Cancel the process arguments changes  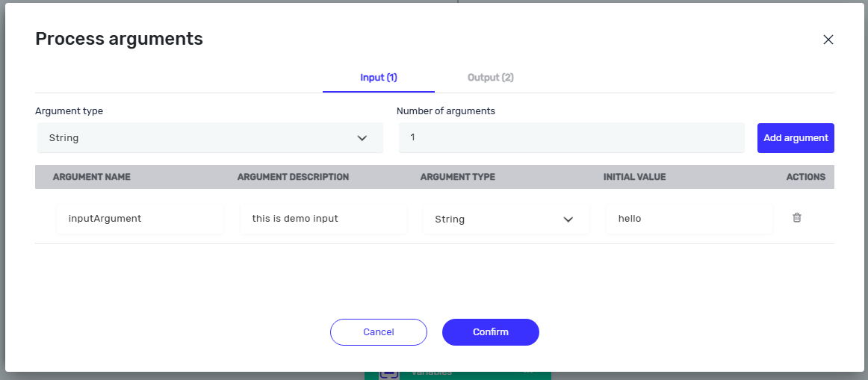point(379,332)
